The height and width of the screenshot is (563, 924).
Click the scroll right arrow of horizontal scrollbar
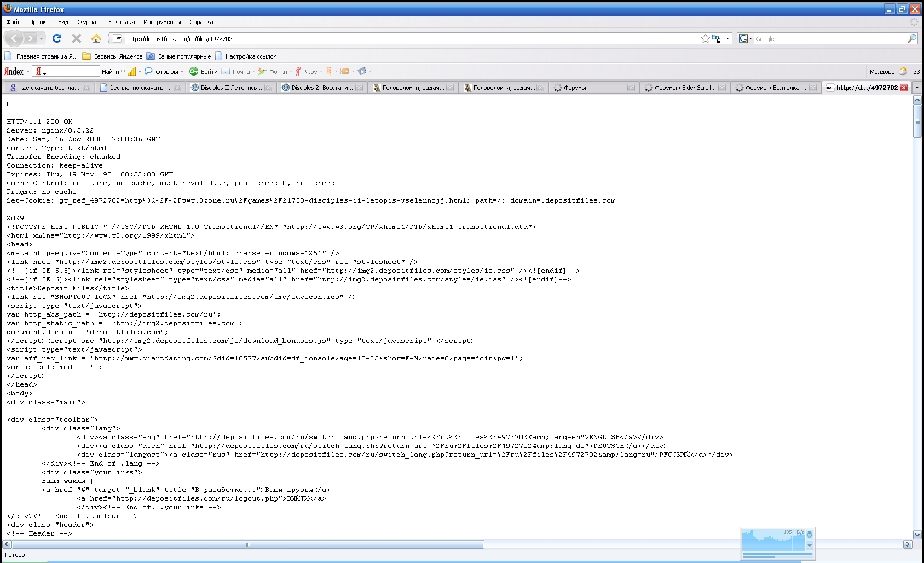coord(908,544)
